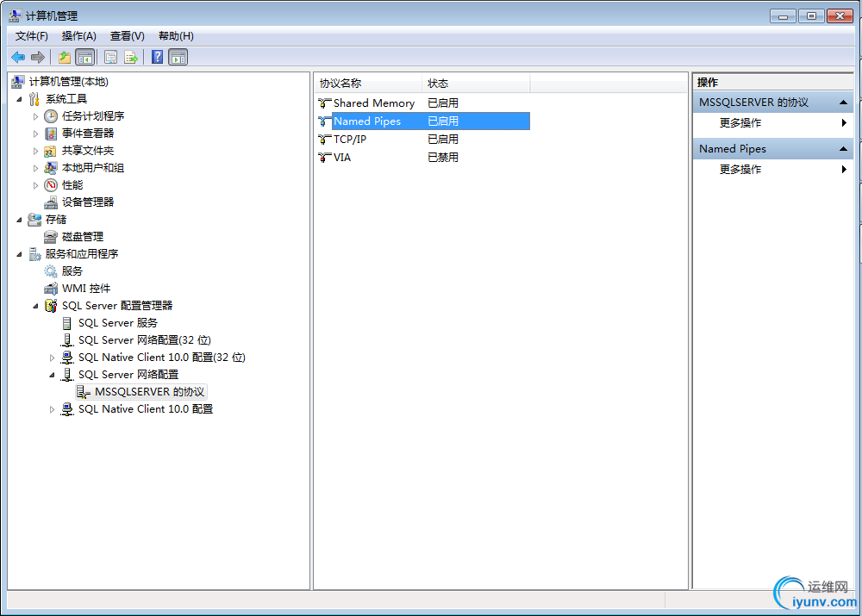
Task: Select 计算机管理(本地) root node
Action: (69, 82)
